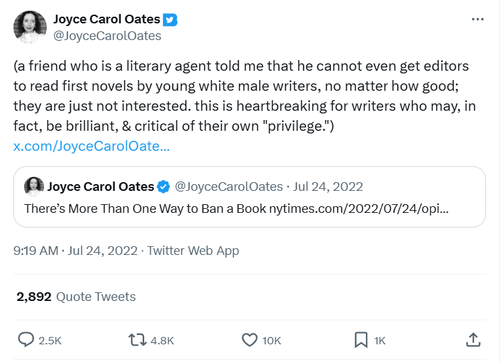The width and height of the screenshot is (500, 363).
Task: Click the small avatar in the quoted tweet
Action: tap(34, 186)
